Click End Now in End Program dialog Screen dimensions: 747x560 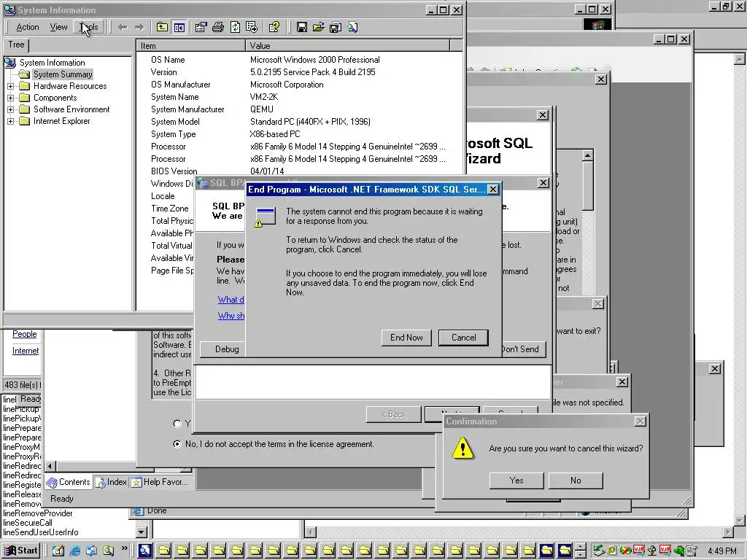(406, 338)
